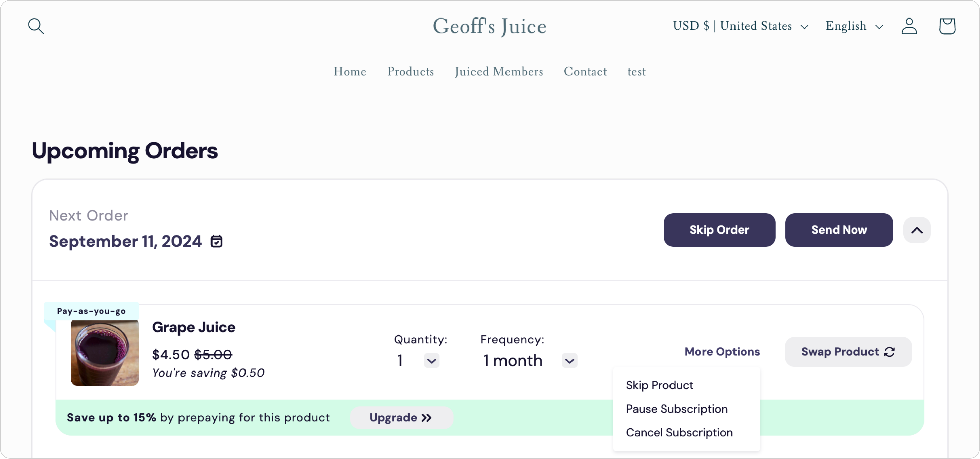Click Swap Product with the refresh icon
Viewport: 980px width, 459px height.
(848, 352)
